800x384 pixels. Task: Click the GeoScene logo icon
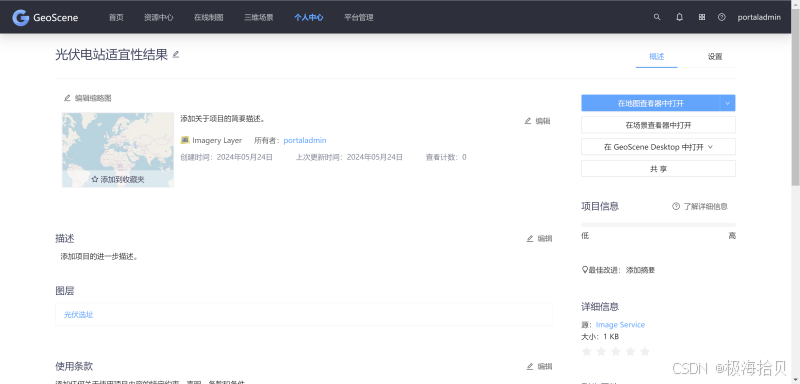tap(20, 17)
